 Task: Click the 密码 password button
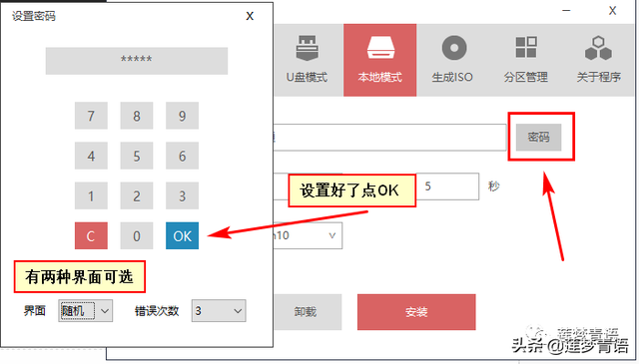pyautogui.click(x=538, y=137)
